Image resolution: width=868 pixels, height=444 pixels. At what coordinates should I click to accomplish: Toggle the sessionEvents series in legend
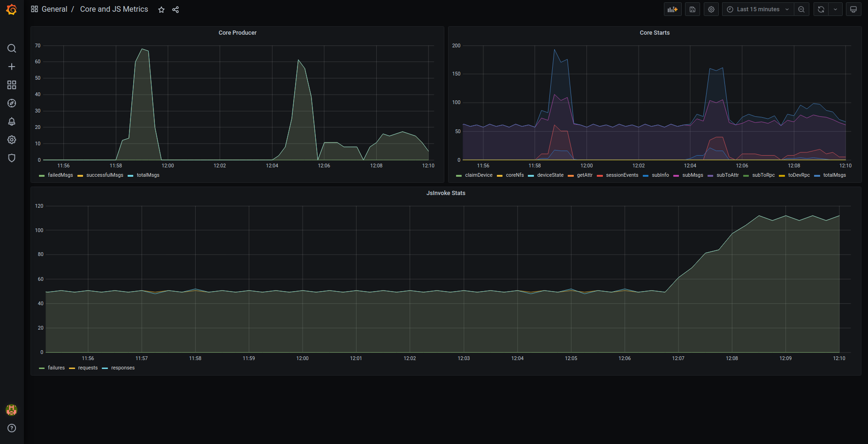click(622, 175)
